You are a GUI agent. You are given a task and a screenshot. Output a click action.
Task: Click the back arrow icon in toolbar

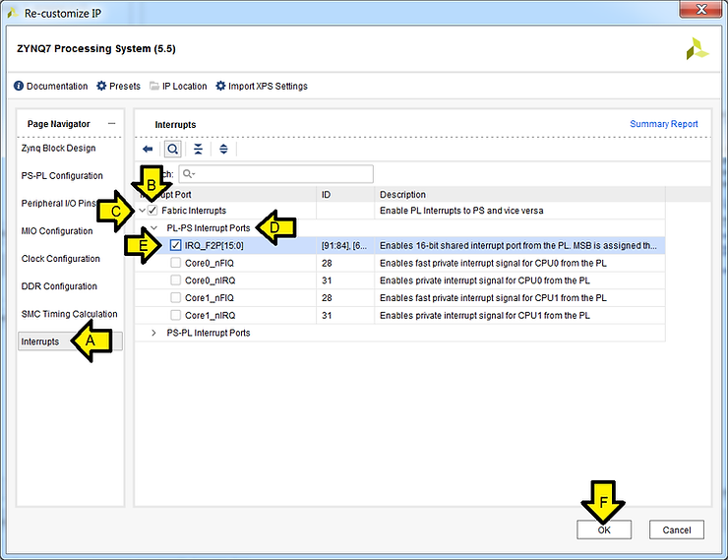[148, 149]
